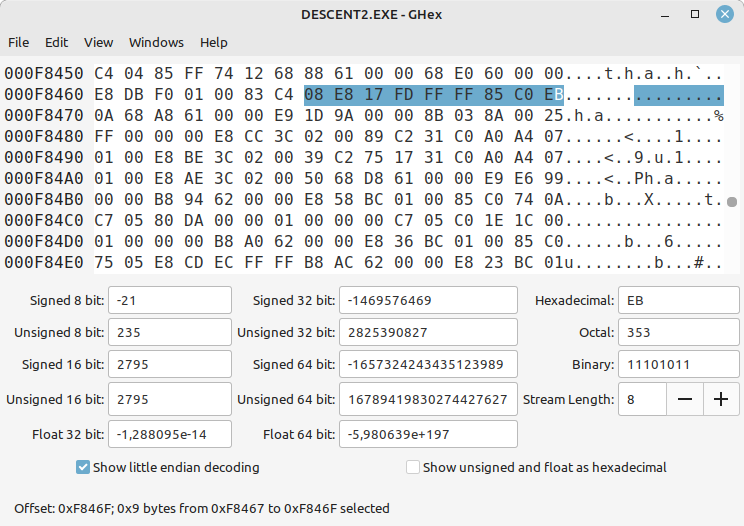Click byte D8 in row 000F84A0
This screenshot has height=526, width=744.
(x=373, y=178)
